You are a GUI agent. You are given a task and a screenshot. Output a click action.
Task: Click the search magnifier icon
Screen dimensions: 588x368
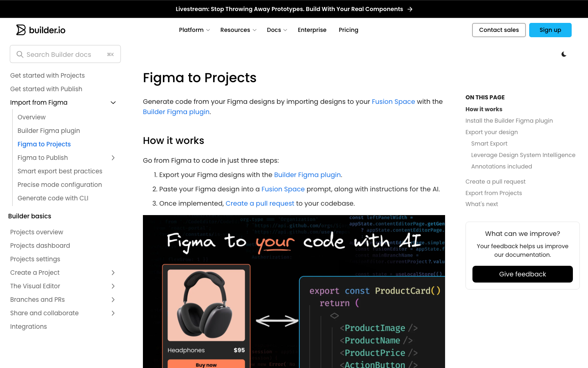[20, 54]
